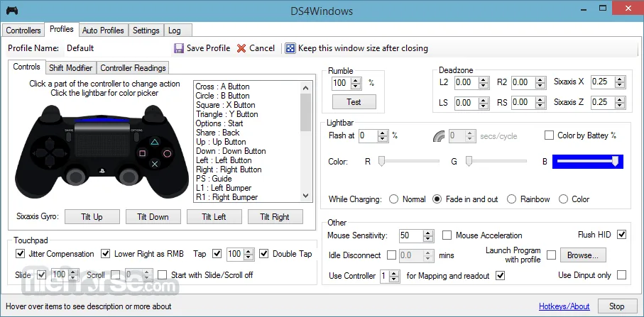Click the DS4Windows gamepad title bar icon

coord(12,10)
